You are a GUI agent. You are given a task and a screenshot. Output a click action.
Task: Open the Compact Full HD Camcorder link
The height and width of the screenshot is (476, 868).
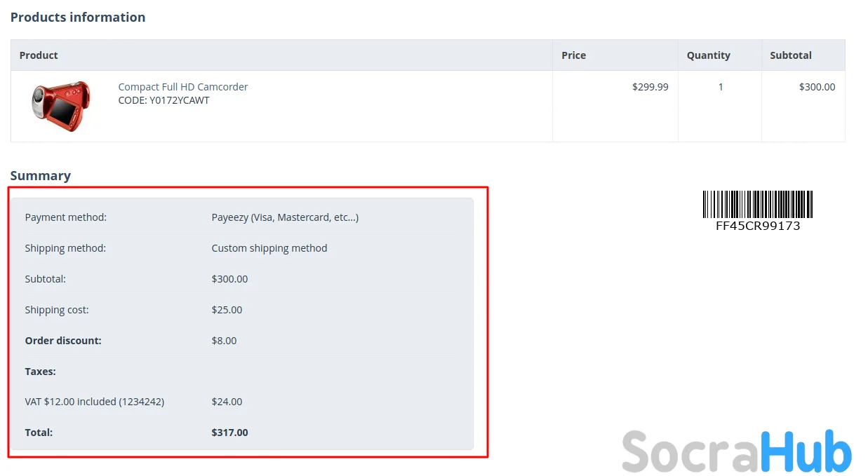(x=183, y=87)
